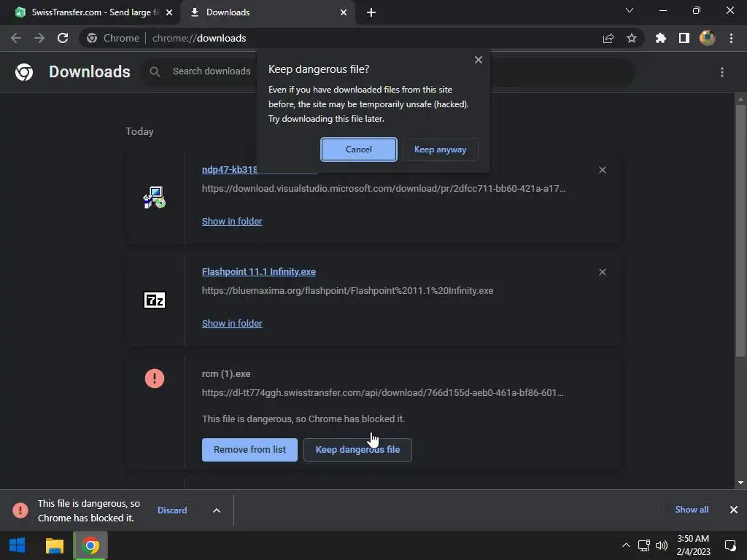Click the bluemaxima.org Flashpoint URL text

pyautogui.click(x=347, y=290)
